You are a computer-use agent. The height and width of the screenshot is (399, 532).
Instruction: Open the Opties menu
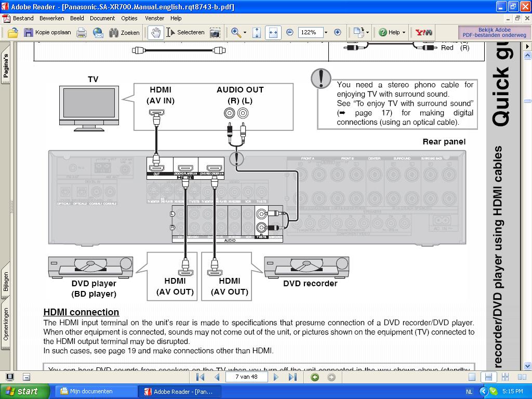click(129, 18)
